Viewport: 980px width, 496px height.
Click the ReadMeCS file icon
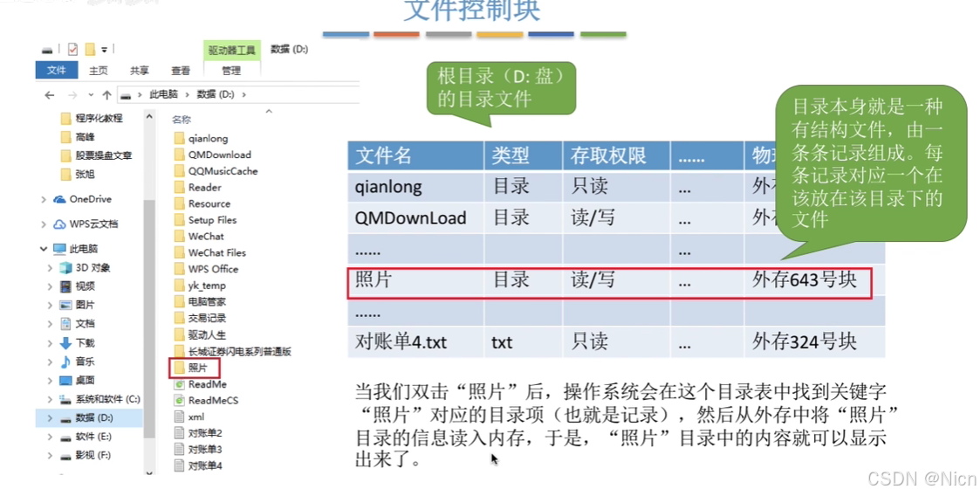click(180, 400)
